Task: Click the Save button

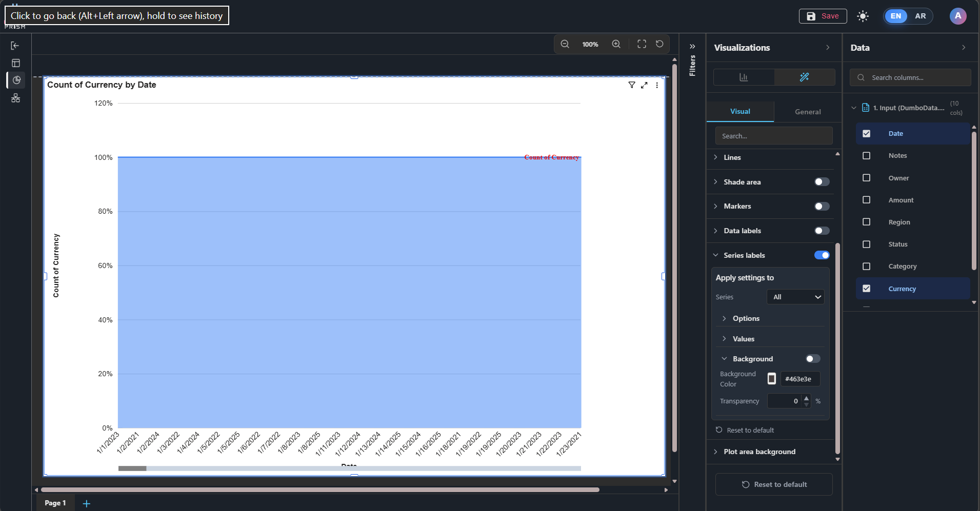Action: pos(823,16)
